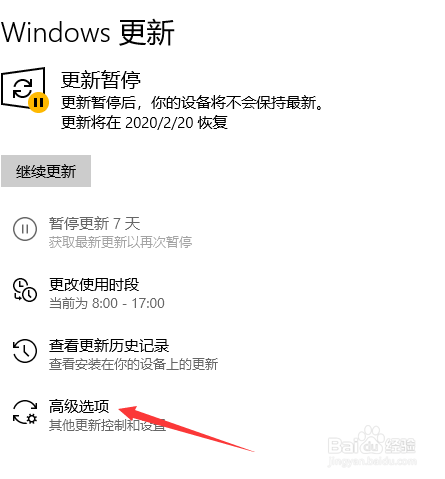Click the 其他更新控制和设置 description

point(107,425)
